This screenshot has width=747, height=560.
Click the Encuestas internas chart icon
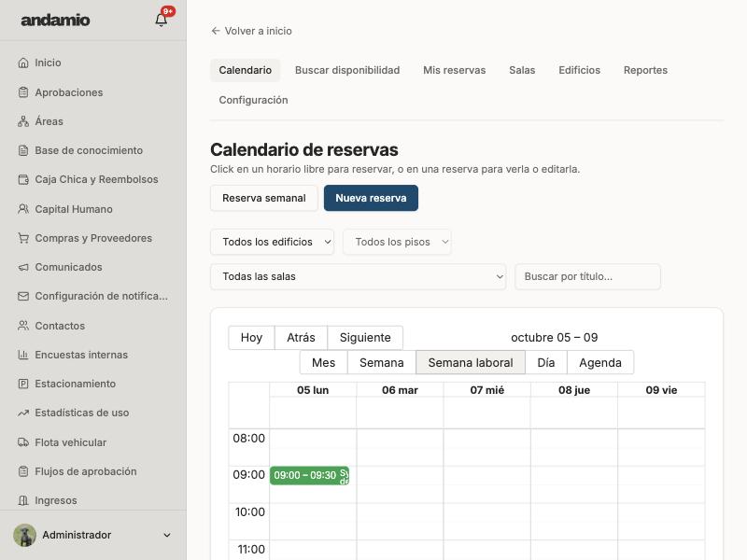[x=22, y=355]
